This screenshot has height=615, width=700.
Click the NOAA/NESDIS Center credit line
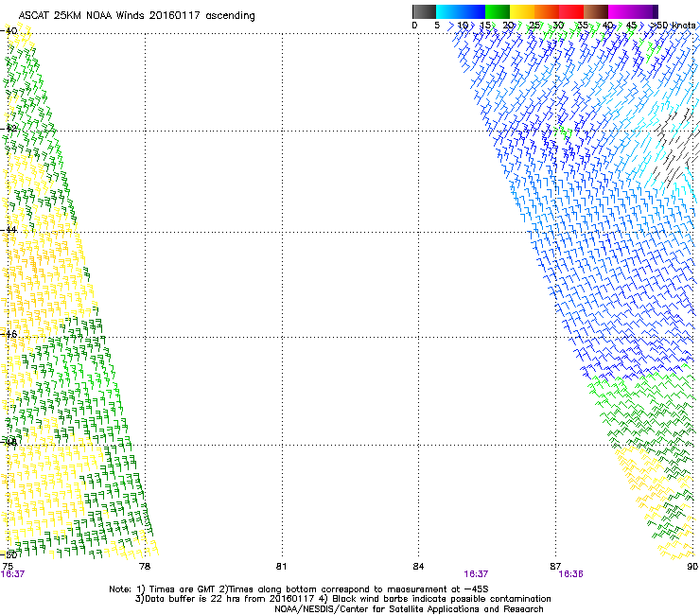[409, 609]
